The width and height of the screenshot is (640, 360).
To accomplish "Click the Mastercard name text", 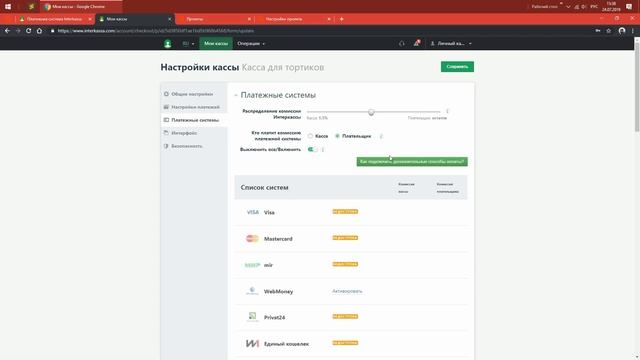I will (278, 239).
